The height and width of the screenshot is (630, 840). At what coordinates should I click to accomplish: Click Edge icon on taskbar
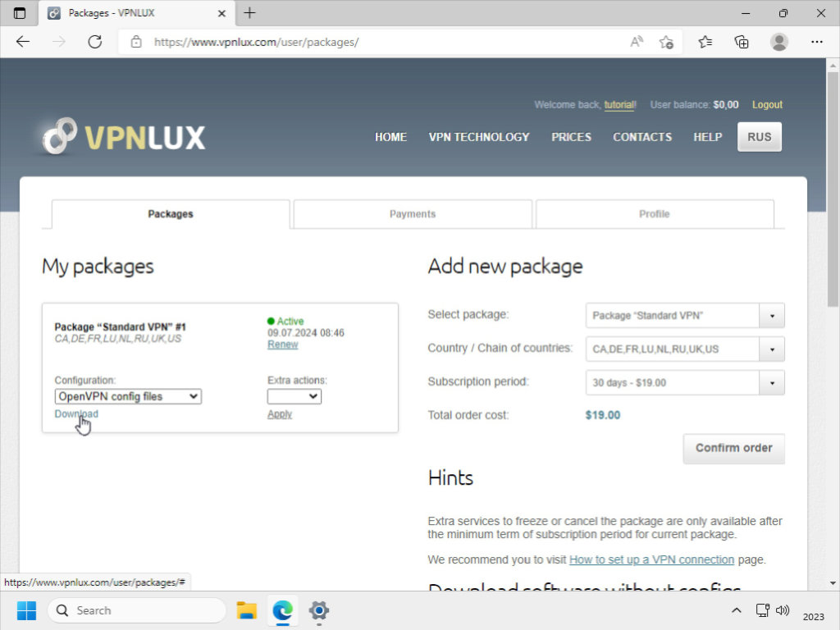tap(282, 610)
